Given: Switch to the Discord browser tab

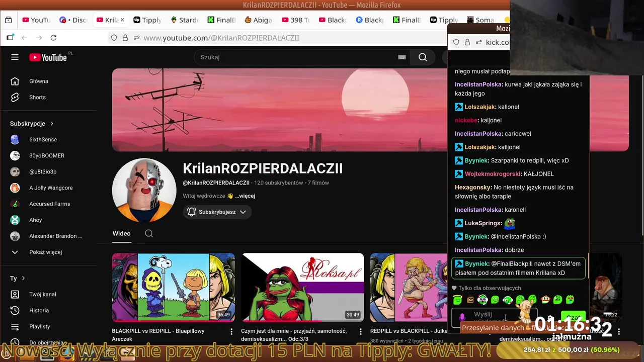Looking at the screenshot, I should point(73,20).
